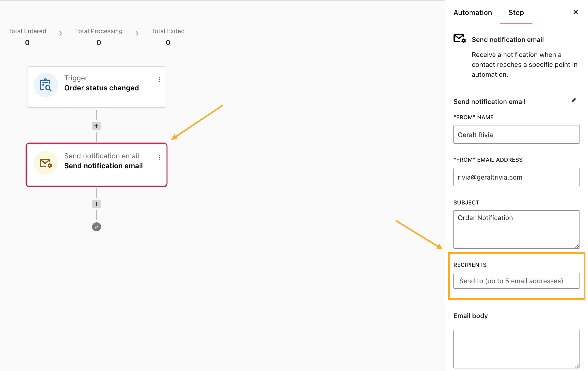Click the "From" email address field
588x371 pixels.
[x=516, y=177]
